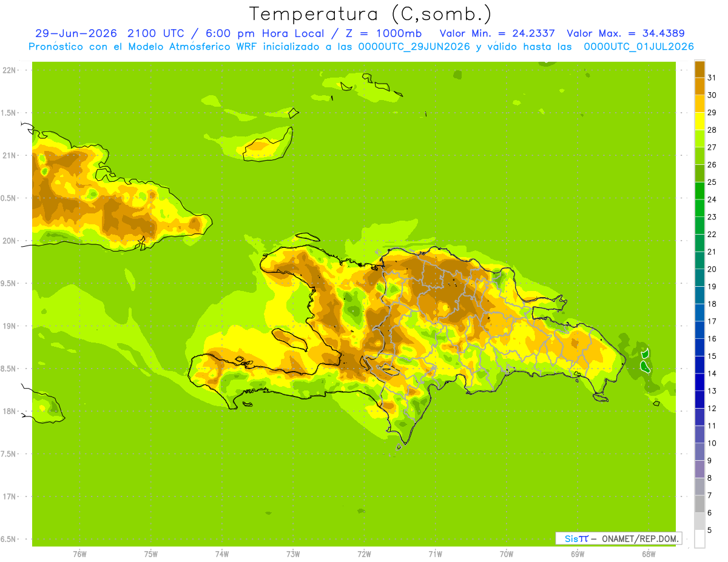Click the "1.5N" latitude label
The image size is (728, 562).
coord(9,113)
